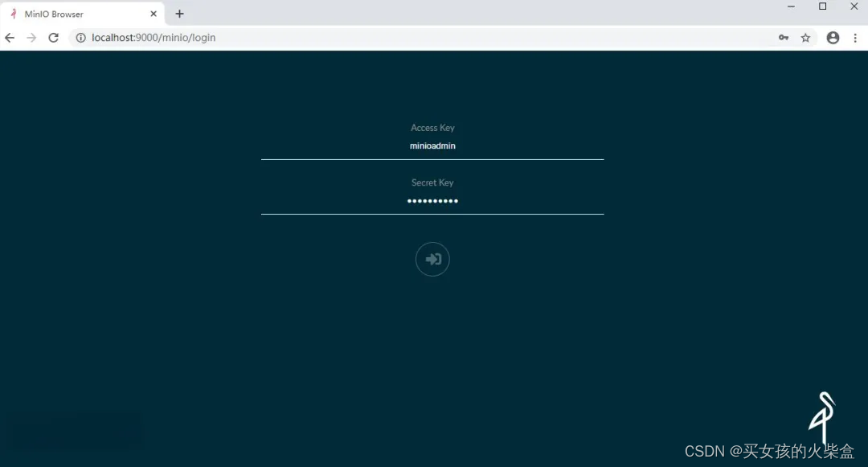Click the page reload icon
The image size is (868, 467).
click(53, 37)
